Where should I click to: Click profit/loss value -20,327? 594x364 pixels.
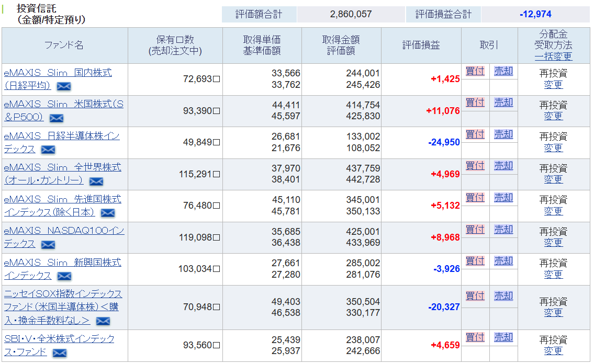click(x=444, y=307)
